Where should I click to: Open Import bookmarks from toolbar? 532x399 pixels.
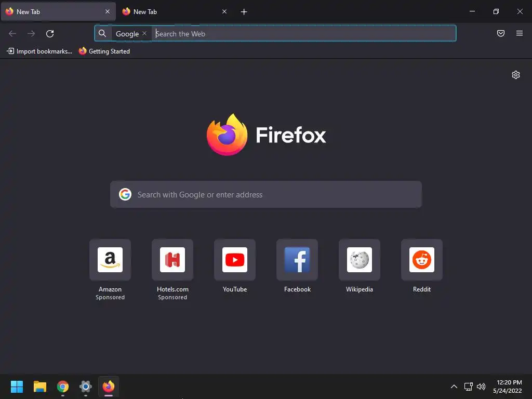[39, 51]
